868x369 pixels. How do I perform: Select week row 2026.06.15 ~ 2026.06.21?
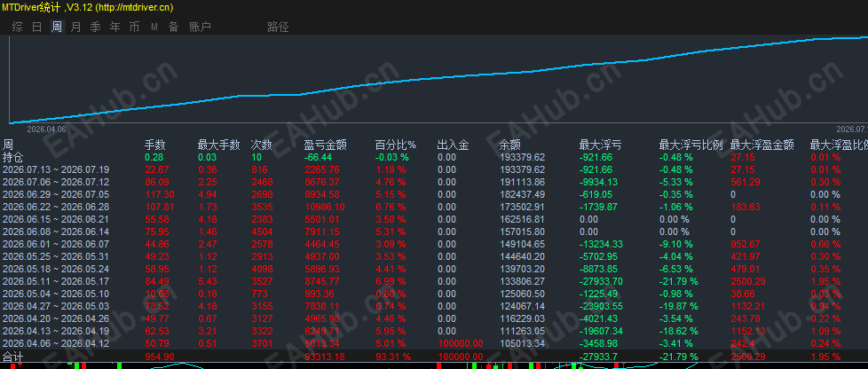tap(56, 219)
